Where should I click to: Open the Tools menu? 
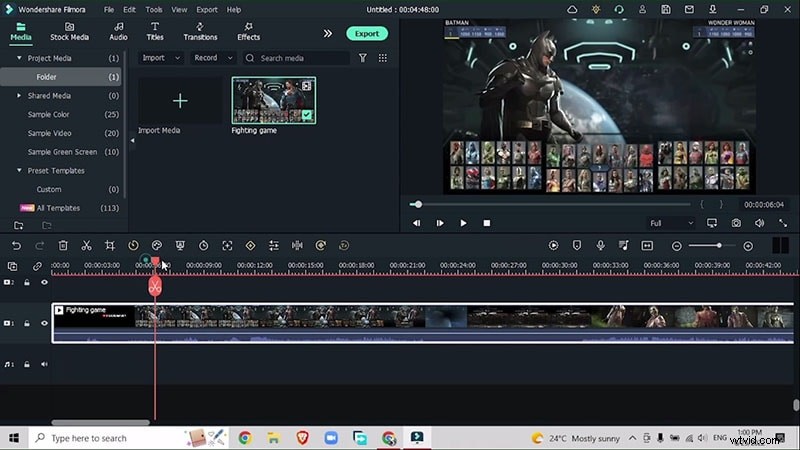(x=154, y=10)
